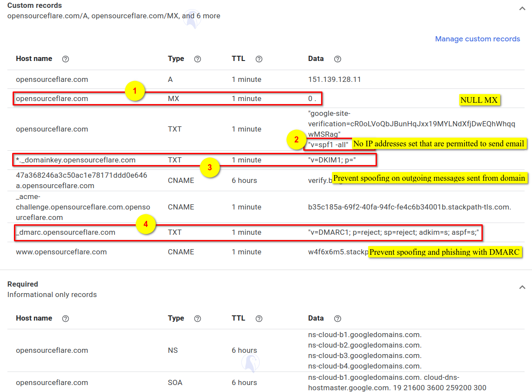Select the A record IP address 151.139.128.11
This screenshot has width=532, height=392.
tap(334, 79)
